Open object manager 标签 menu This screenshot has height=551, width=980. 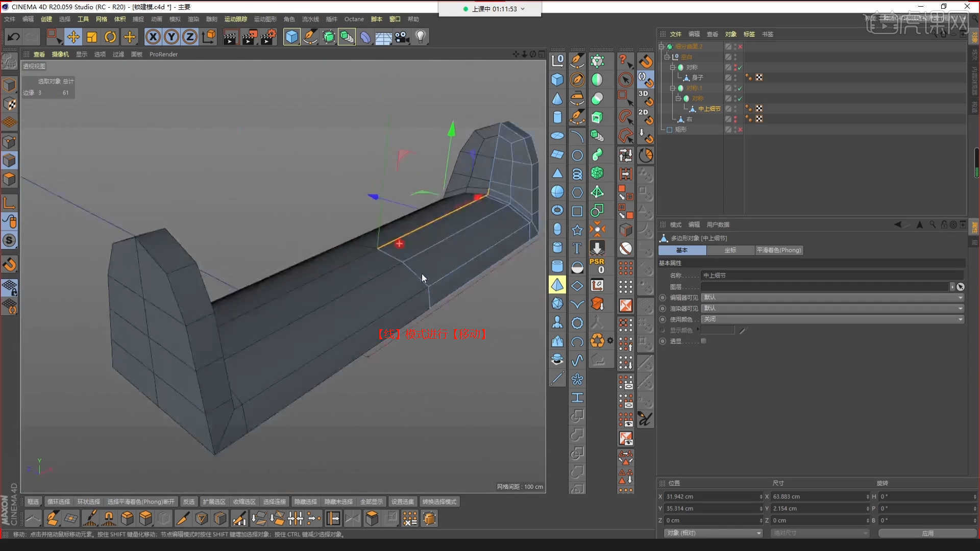(x=749, y=34)
